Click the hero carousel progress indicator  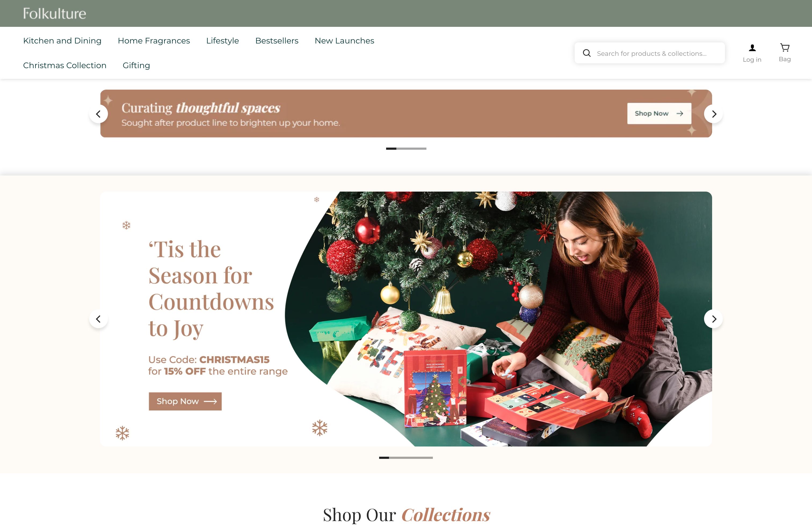click(406, 458)
